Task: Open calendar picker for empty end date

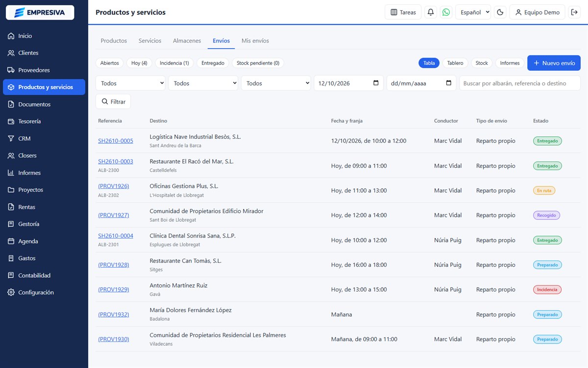Action: point(448,83)
